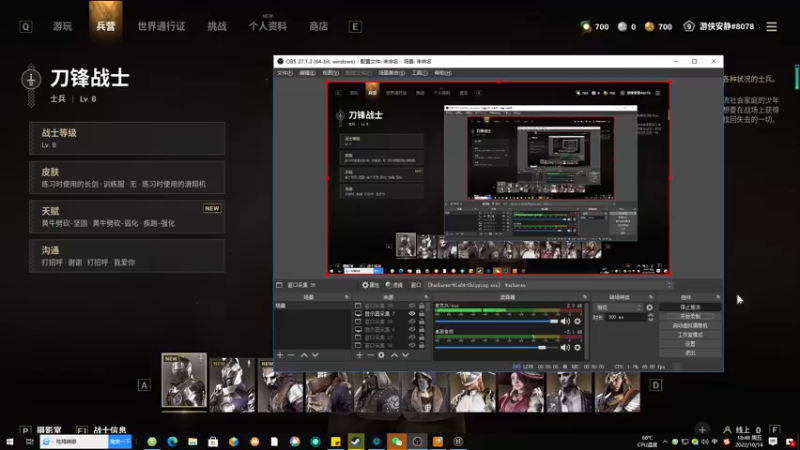Click the 启动虚拟摄像机 button
This screenshot has height=450, width=800.
click(690, 326)
